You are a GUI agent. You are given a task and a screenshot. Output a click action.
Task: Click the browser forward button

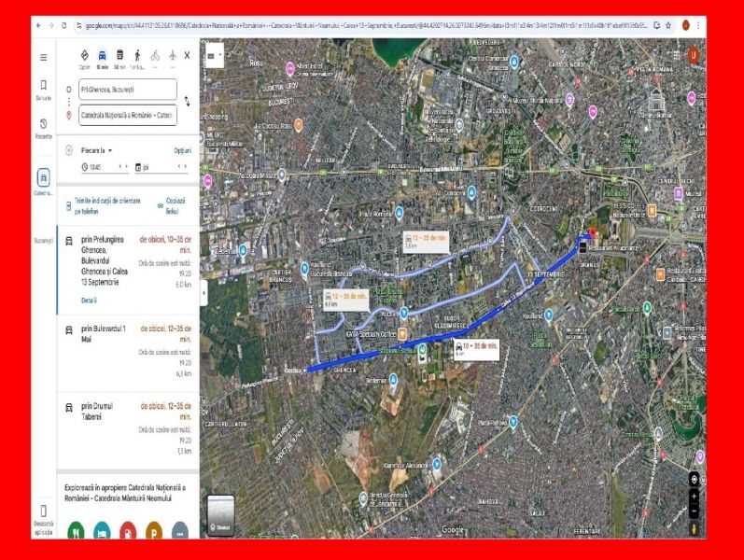(51, 25)
